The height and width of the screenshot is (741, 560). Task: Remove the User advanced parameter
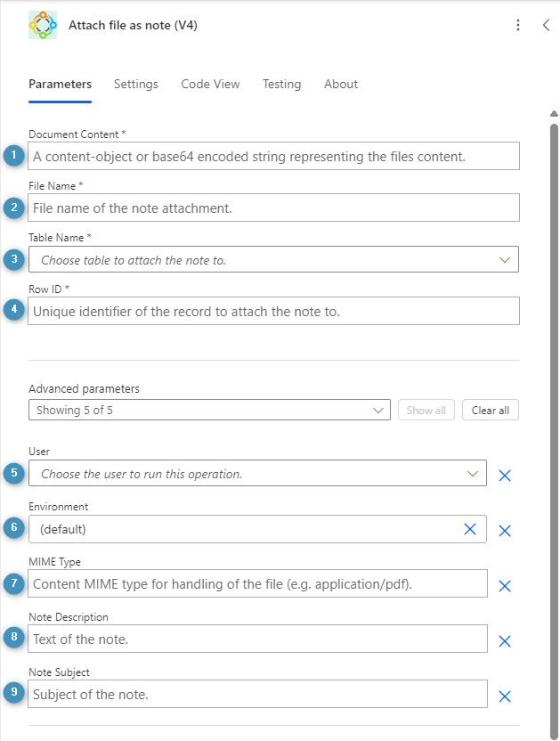click(504, 476)
